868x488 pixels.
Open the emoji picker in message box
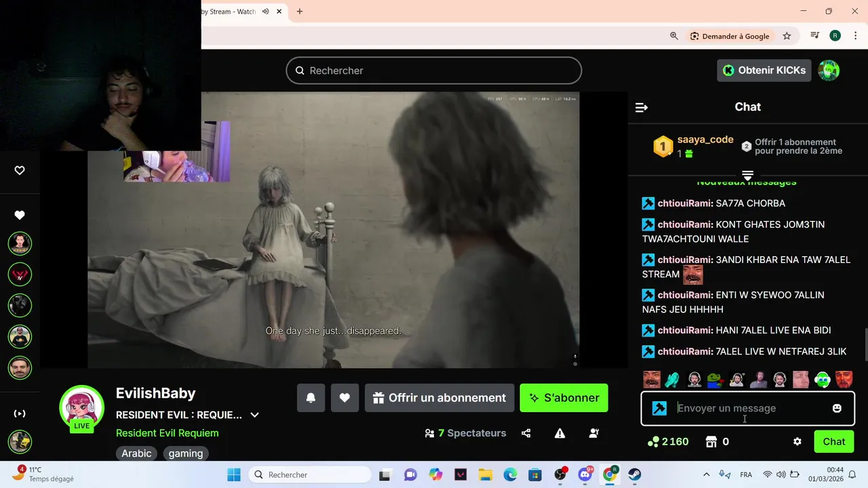tap(837, 408)
